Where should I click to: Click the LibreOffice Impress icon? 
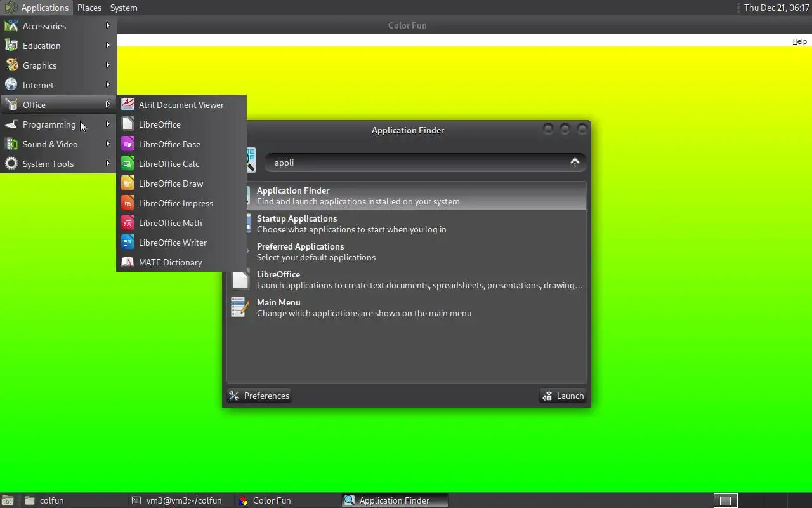tap(128, 203)
